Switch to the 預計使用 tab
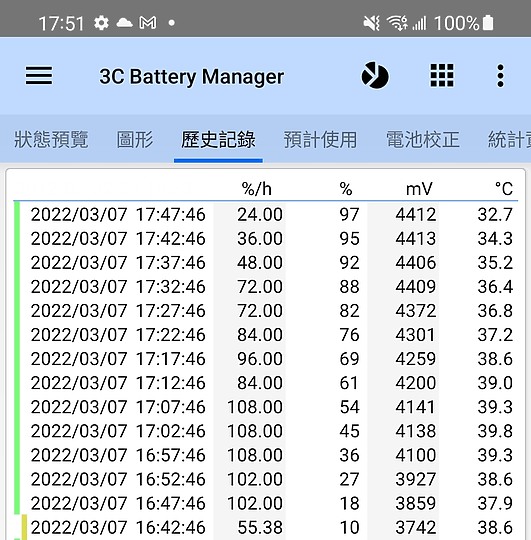 point(321,139)
